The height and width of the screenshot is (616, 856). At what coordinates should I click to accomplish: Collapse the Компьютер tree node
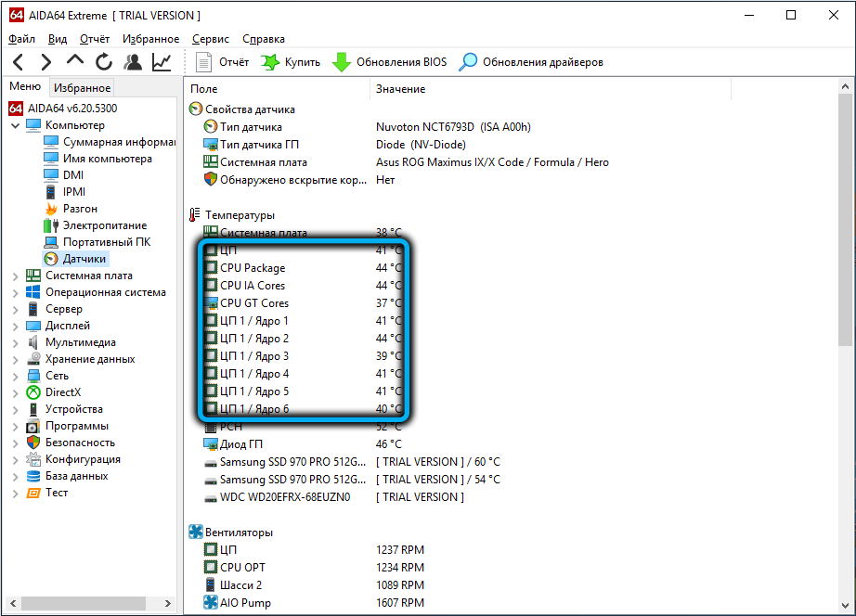pos(16,125)
